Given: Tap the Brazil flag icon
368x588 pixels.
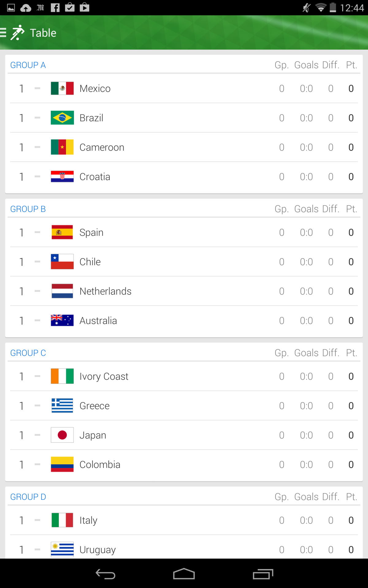Looking at the screenshot, I should (62, 118).
